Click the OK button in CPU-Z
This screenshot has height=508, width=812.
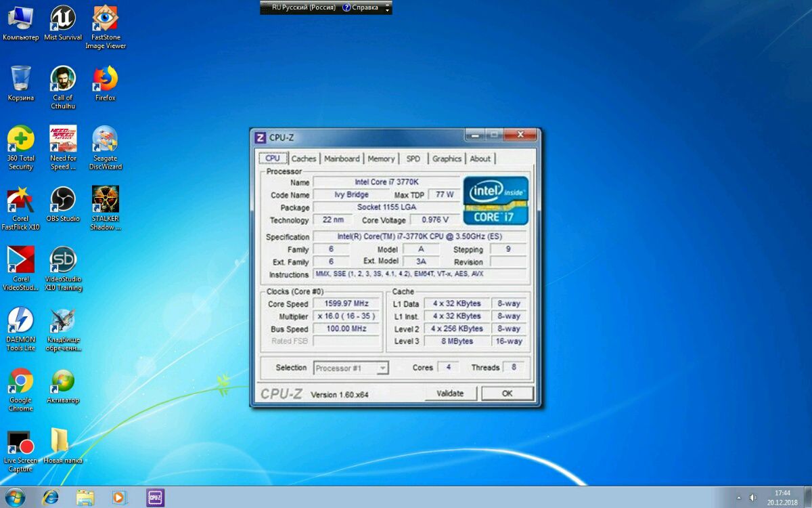pos(507,394)
